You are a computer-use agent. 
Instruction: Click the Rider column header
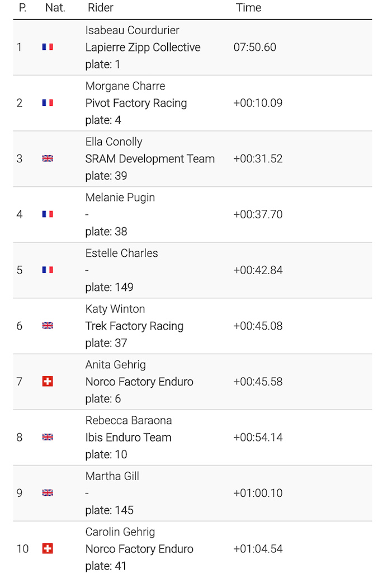101,8
